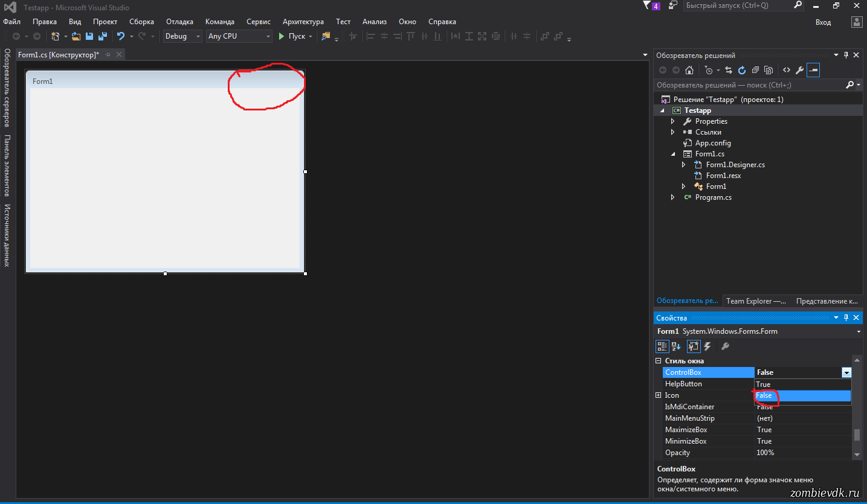Viewport: 867px width, 504px height.
Task: Open the Файл menu
Action: click(11, 22)
